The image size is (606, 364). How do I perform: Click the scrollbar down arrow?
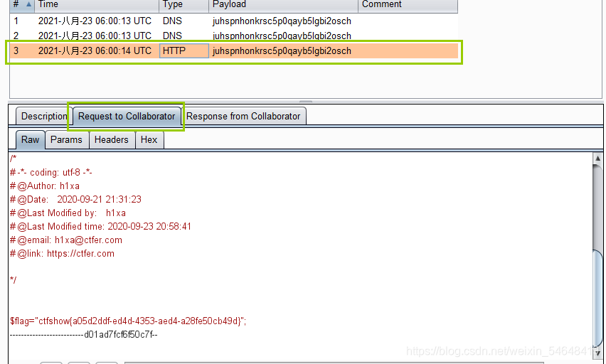point(597,352)
